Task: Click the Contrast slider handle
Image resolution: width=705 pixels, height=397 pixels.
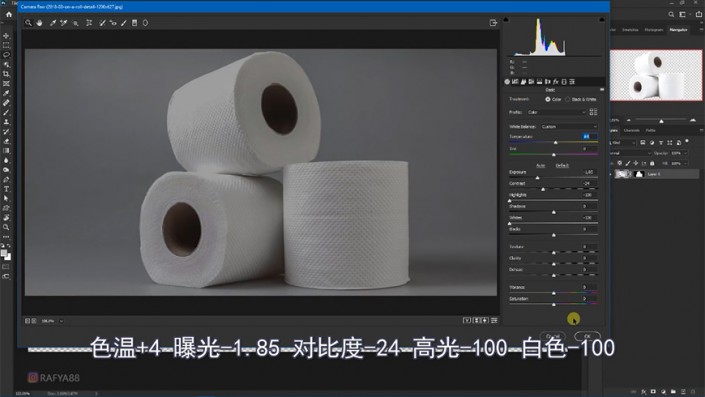Action: pos(543,189)
